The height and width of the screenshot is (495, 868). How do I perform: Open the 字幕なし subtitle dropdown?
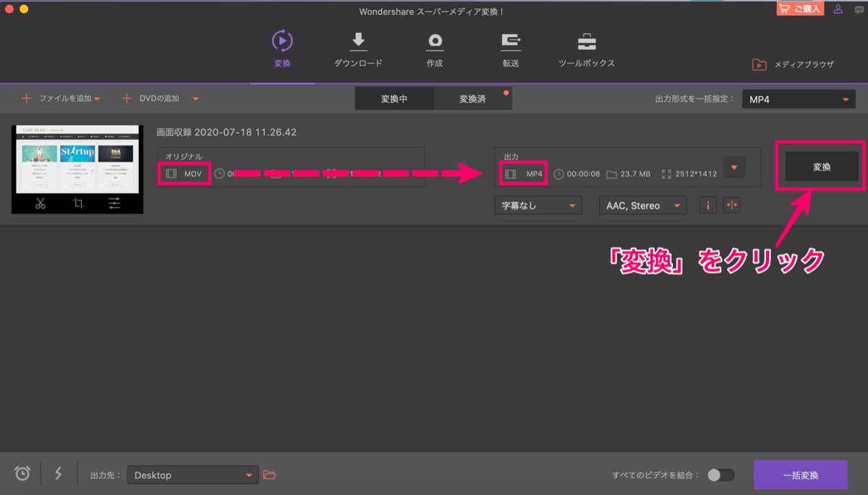538,205
